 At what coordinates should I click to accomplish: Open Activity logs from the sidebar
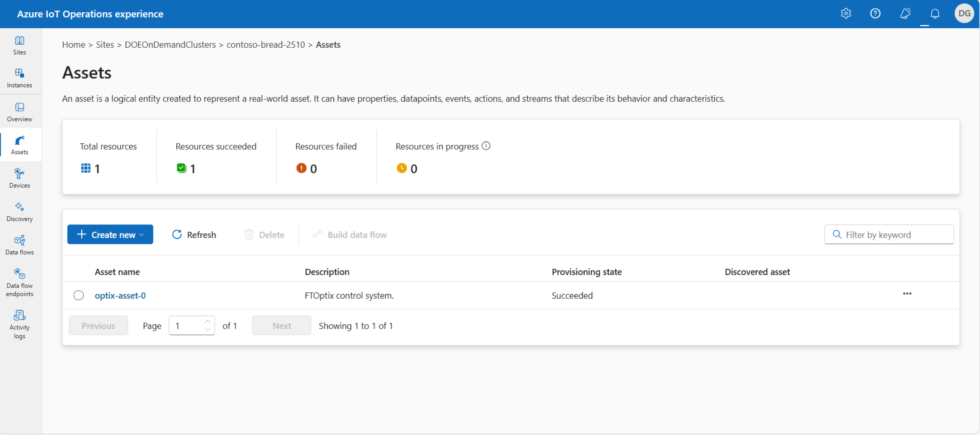point(20,325)
